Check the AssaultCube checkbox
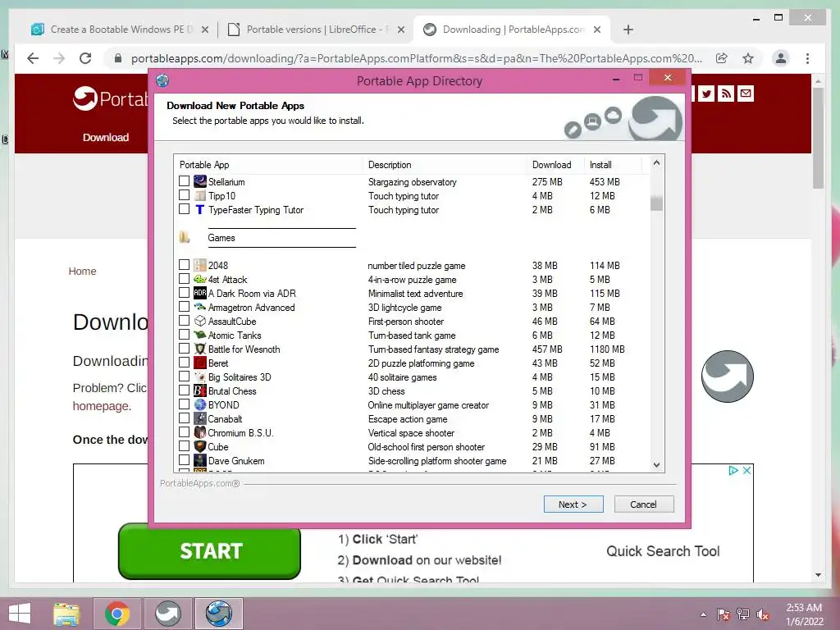 pos(184,321)
